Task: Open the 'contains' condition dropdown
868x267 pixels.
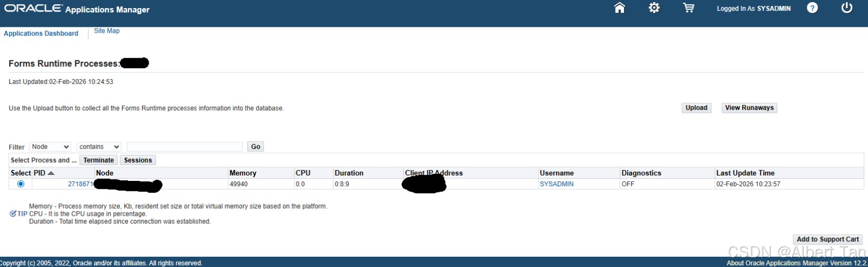Action: click(99, 147)
